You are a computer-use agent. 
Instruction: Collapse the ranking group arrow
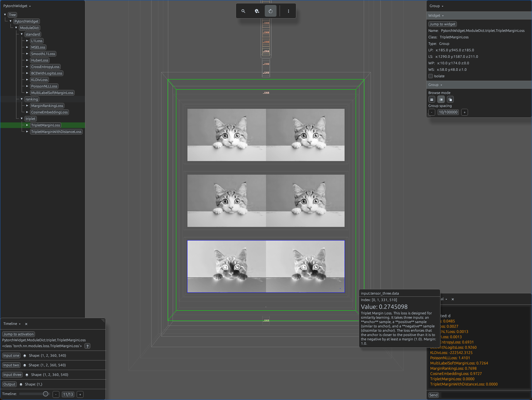[x=22, y=99]
